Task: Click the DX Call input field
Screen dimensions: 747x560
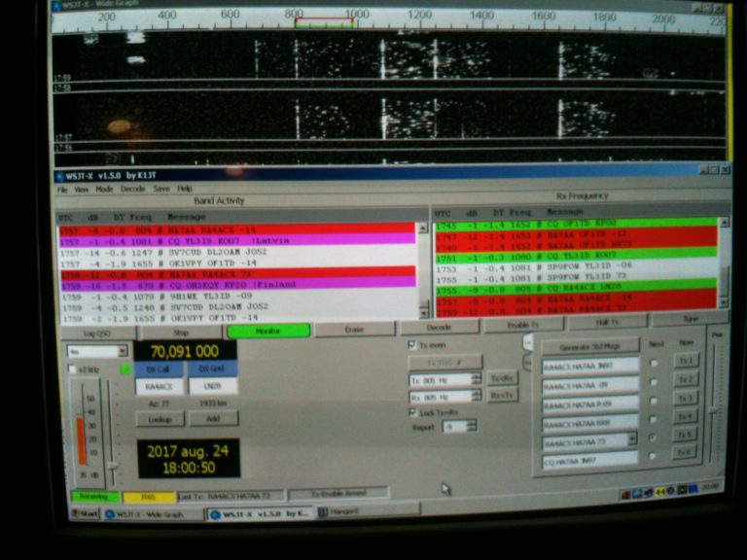Action: coord(160,386)
